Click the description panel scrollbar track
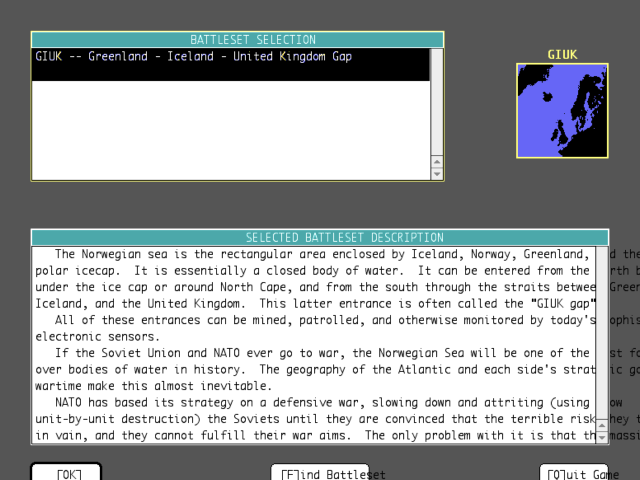 tap(602, 333)
